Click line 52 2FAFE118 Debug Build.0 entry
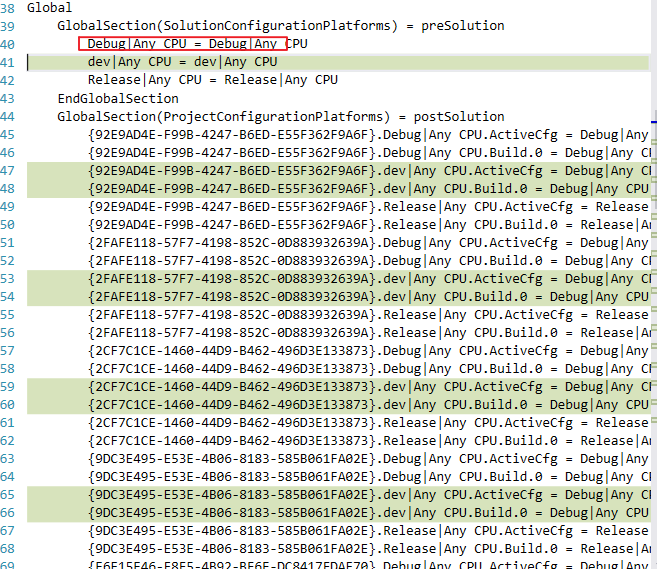Image resolution: width=659 pixels, height=575 pixels. click(369, 261)
